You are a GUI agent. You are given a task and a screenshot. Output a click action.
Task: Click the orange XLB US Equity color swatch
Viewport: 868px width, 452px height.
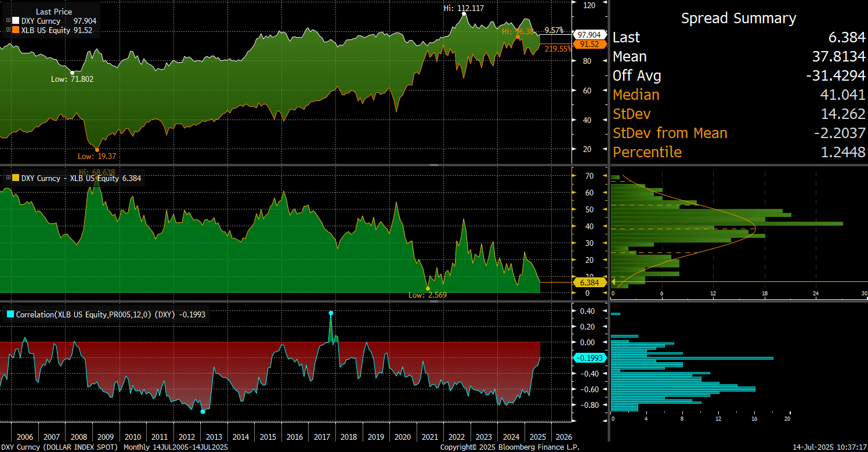click(16, 30)
